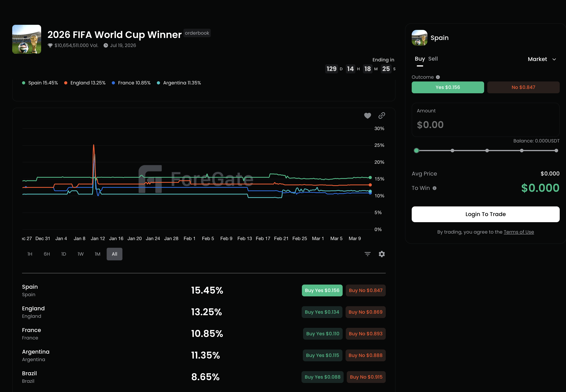This screenshot has width=566, height=392.
Task: Click the Argentina row name in outcomes list
Action: click(x=36, y=352)
